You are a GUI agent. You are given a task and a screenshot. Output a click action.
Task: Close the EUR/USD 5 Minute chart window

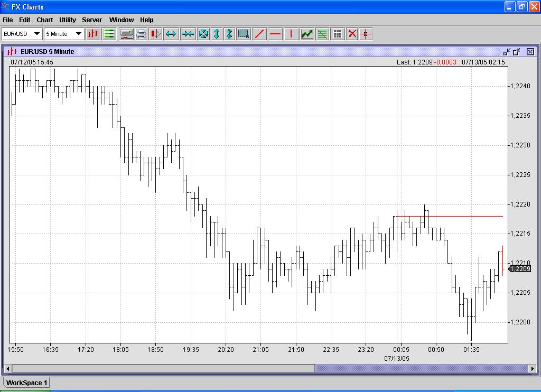[x=530, y=52]
